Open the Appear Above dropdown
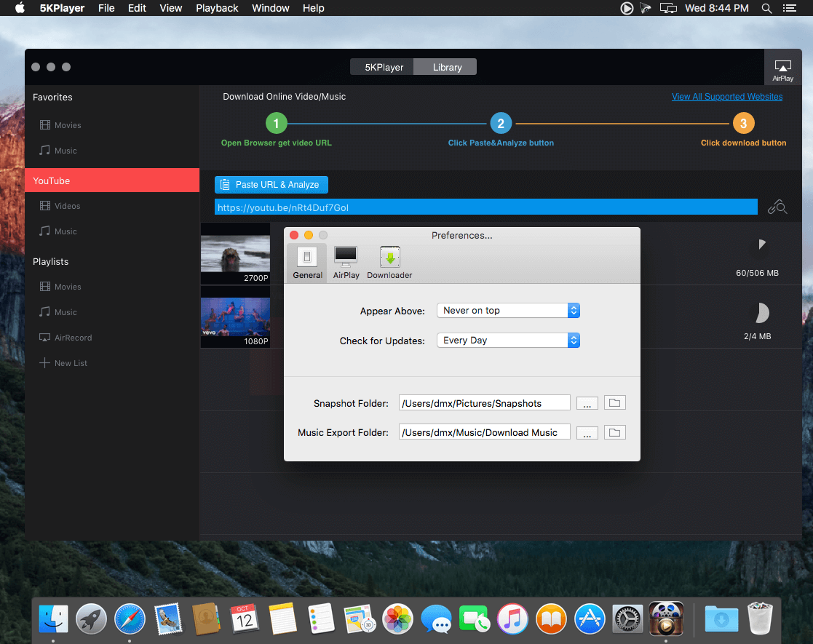 coord(508,311)
